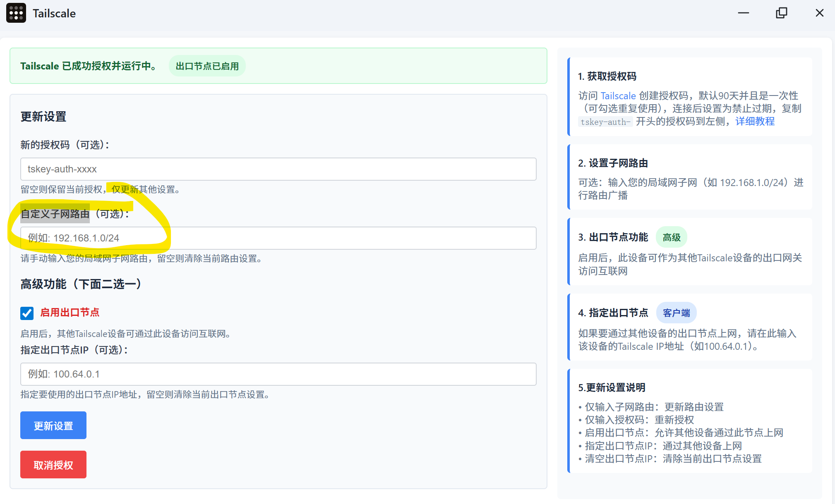This screenshot has width=835, height=504.
Task: Click the 更新设置 blue button
Action: 53,425
